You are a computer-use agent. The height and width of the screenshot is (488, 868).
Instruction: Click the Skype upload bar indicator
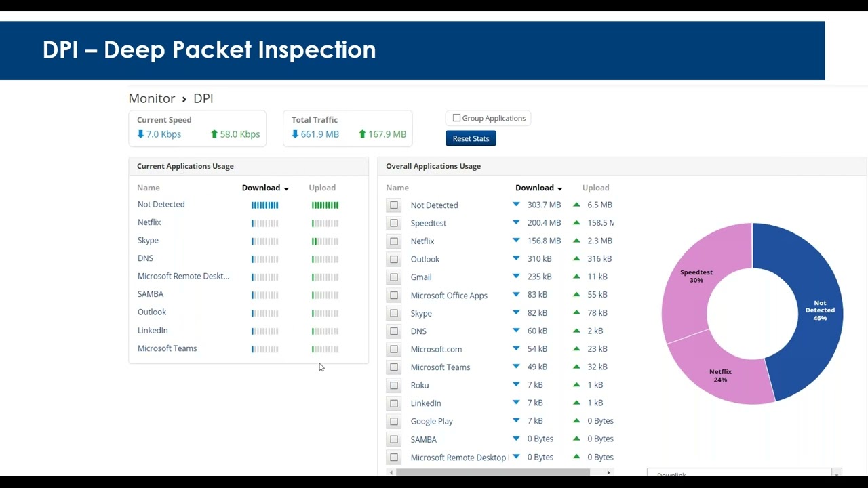325,241
